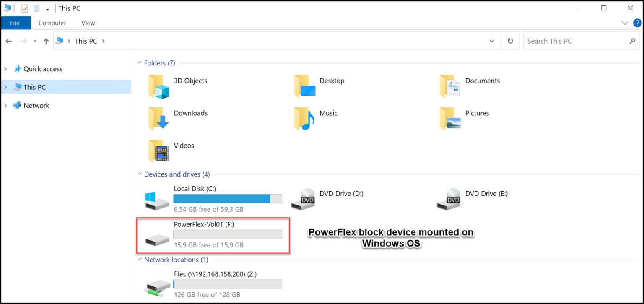Check free space on Local Disk C: usage bar
This screenshot has height=304, width=644.
click(x=228, y=199)
